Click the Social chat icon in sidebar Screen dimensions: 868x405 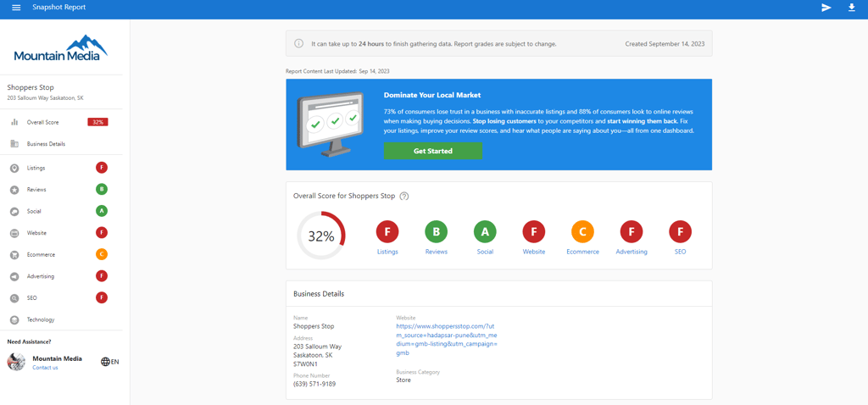pos(15,211)
